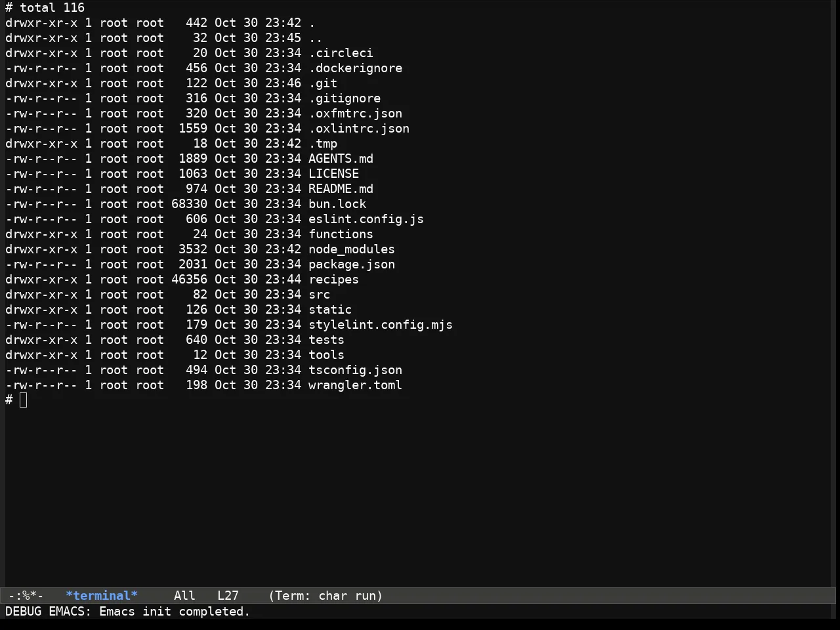Image resolution: width=840 pixels, height=630 pixels.
Task: Click the 68330 size of bun.lock
Action: click(189, 204)
